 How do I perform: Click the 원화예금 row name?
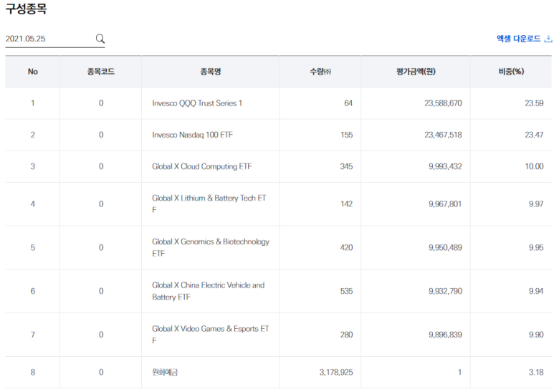tap(165, 372)
